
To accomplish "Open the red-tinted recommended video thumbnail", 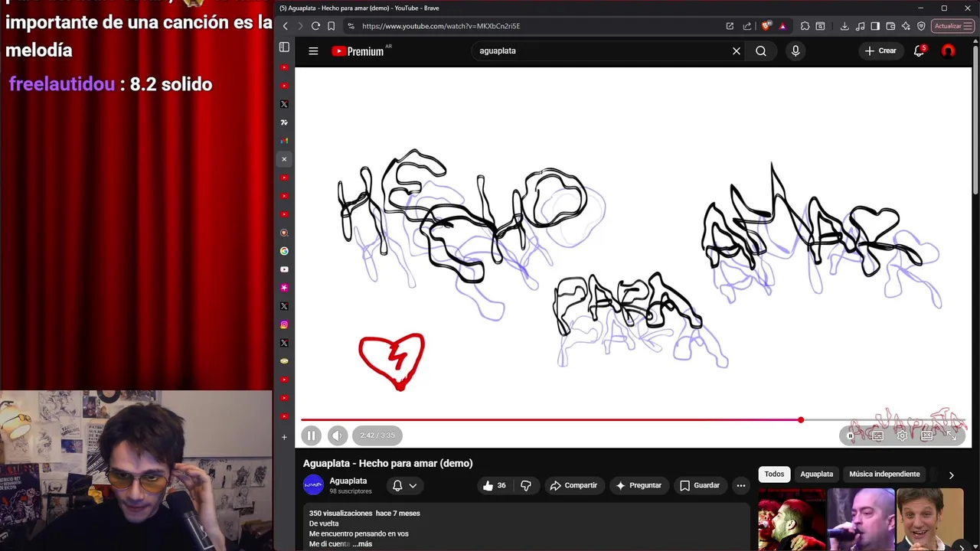I will 792,520.
